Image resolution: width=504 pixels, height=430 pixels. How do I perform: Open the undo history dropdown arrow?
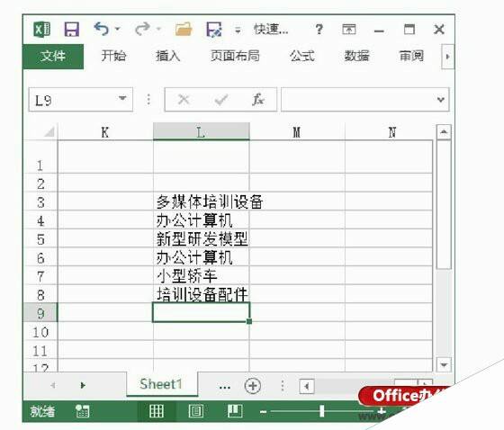pos(118,29)
